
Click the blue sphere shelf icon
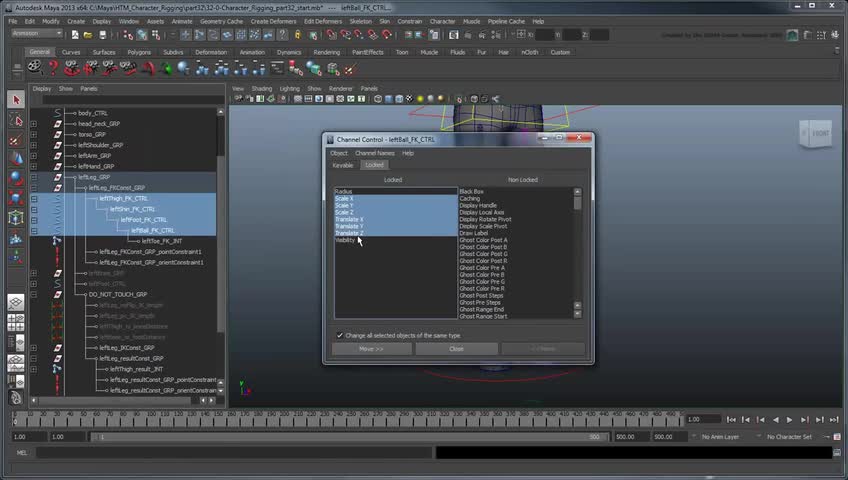pyautogui.click(x=184, y=69)
